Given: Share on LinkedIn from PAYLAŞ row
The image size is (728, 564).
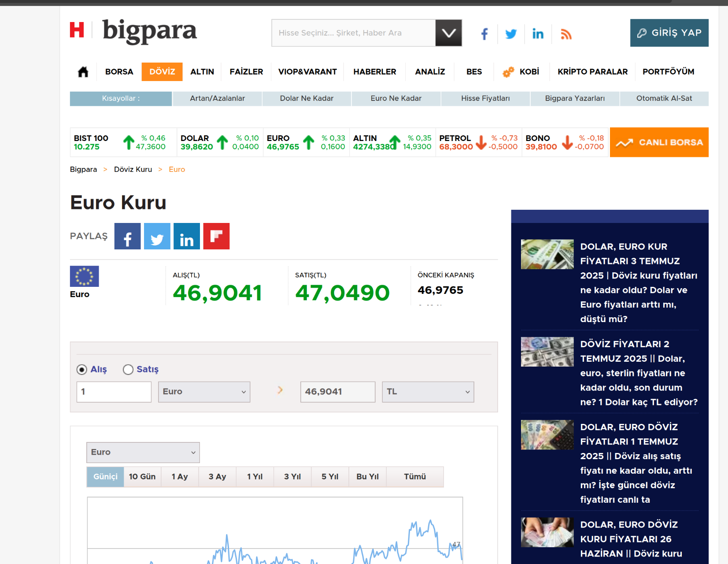Looking at the screenshot, I should point(187,236).
